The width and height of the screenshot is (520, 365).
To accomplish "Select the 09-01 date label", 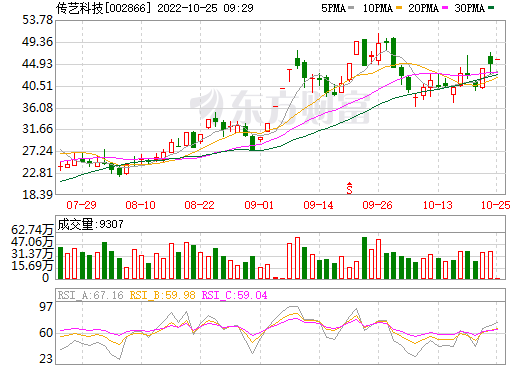I will pyautogui.click(x=259, y=205).
